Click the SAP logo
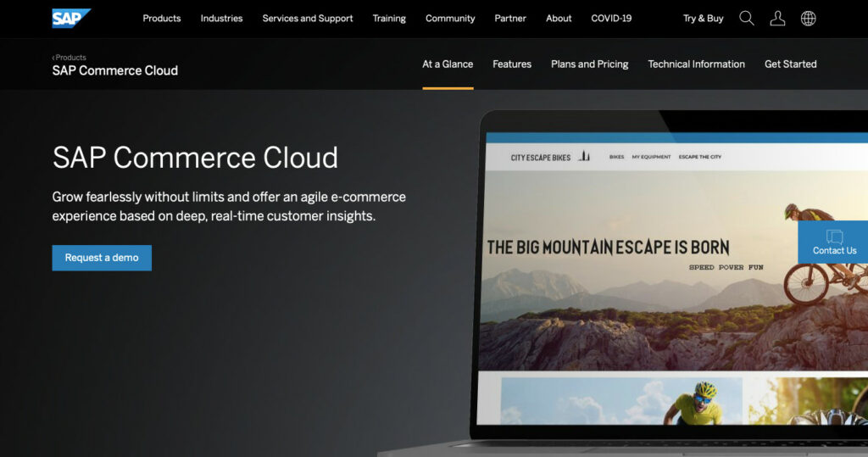Screen dimensions: 868x457 coord(71,19)
